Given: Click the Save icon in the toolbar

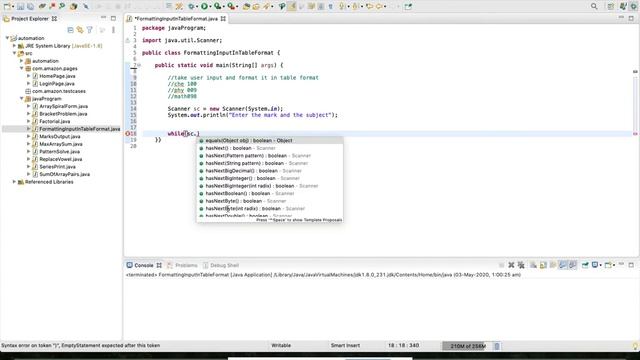Looking at the screenshot, I should [20, 6].
